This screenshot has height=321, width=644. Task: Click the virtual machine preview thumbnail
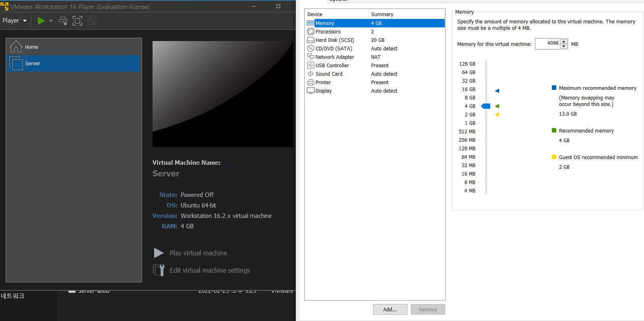click(223, 94)
